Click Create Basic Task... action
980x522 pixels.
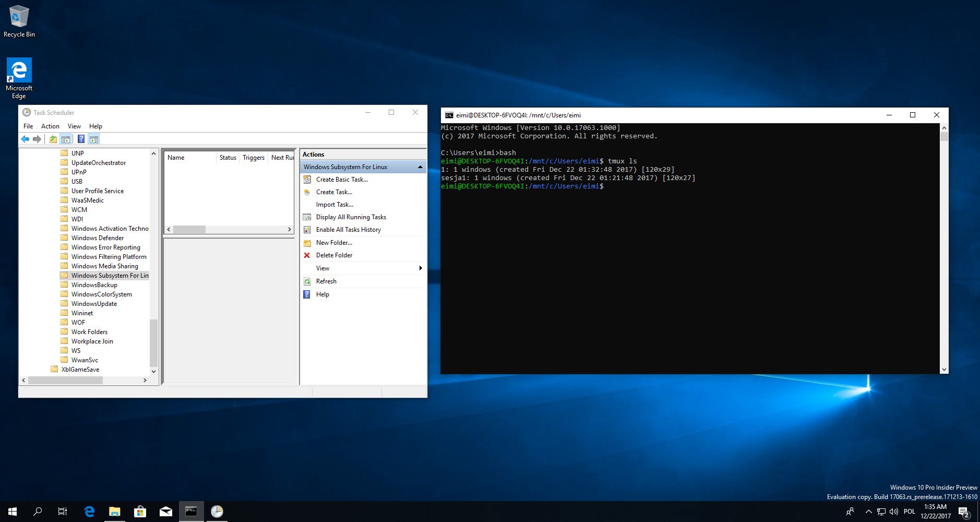click(342, 180)
